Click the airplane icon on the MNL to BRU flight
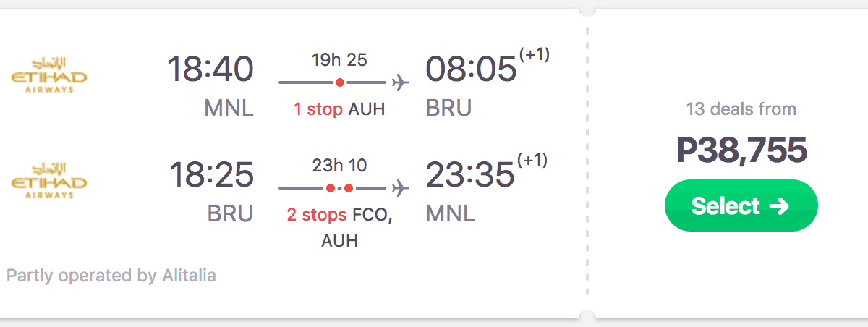The image size is (868, 327). point(399,82)
